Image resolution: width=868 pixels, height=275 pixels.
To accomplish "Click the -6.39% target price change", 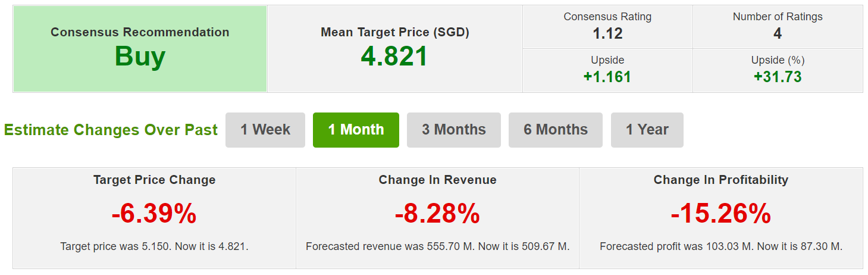I will 154,214.
